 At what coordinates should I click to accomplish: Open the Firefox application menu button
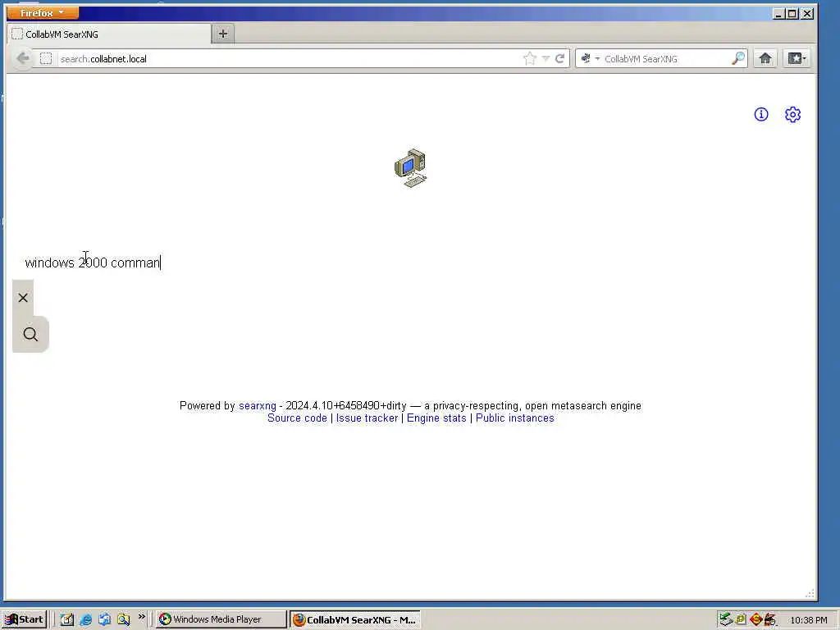tap(43, 13)
